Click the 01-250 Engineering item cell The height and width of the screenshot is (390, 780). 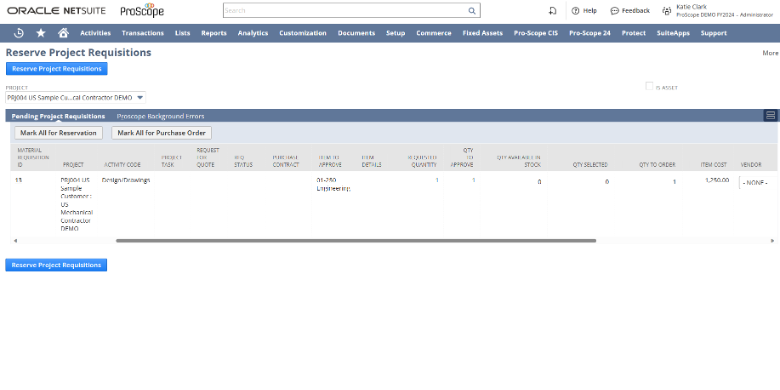(333, 184)
